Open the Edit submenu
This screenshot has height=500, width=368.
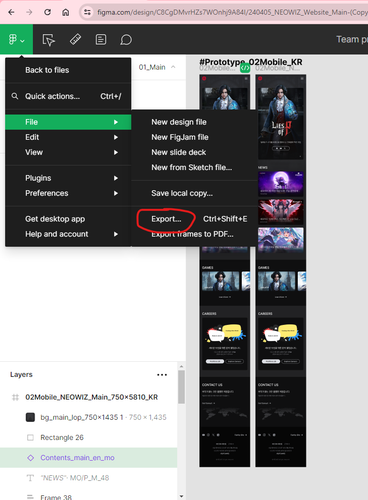pos(68,137)
